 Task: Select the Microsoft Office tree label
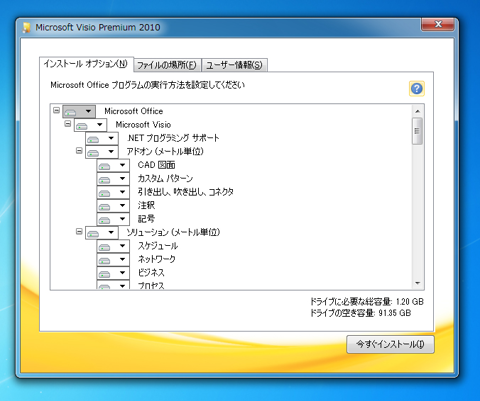134,111
